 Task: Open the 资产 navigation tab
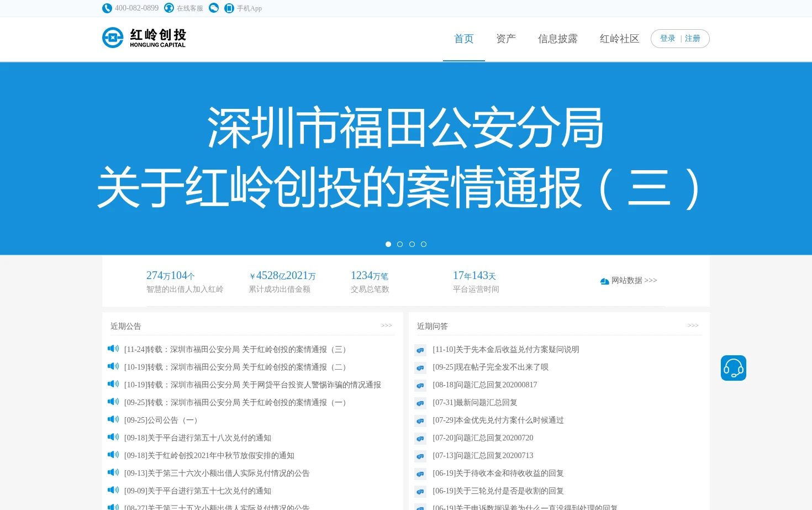506,39
